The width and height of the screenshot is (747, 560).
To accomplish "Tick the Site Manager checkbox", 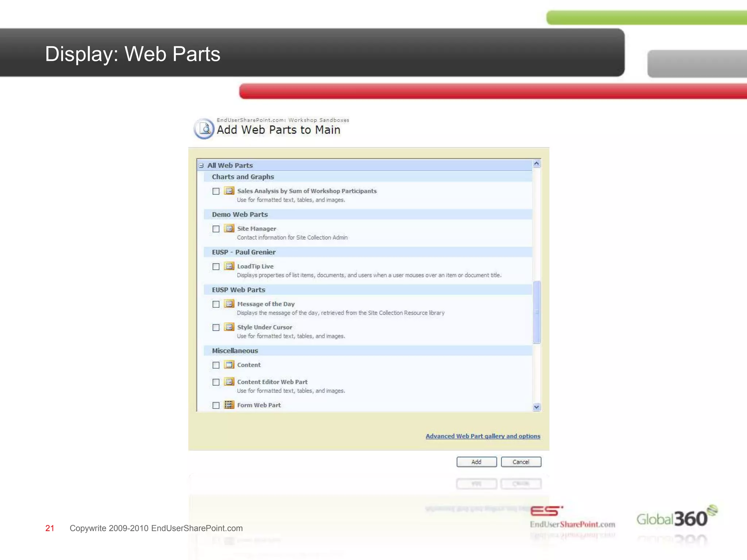I will click(216, 229).
